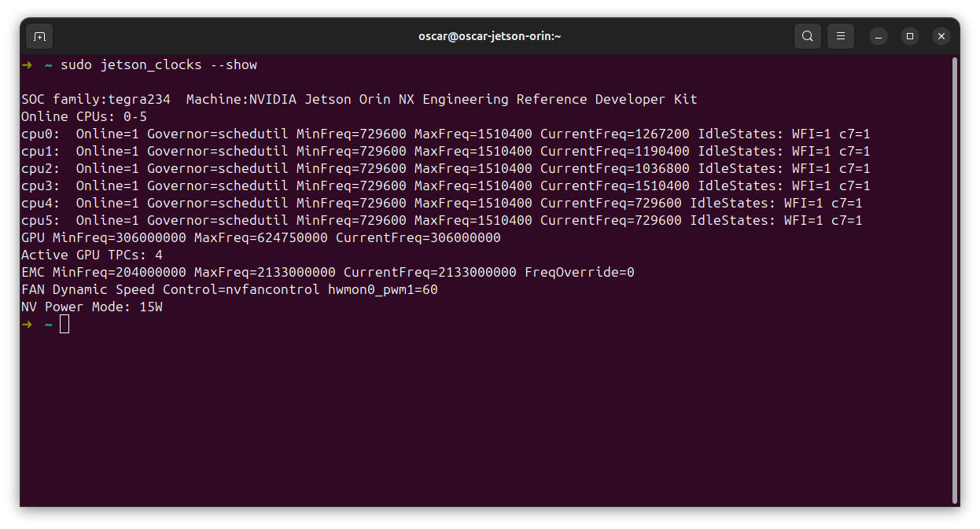The height and width of the screenshot is (529, 980).
Task: Open the hamburger main menu
Action: (841, 36)
